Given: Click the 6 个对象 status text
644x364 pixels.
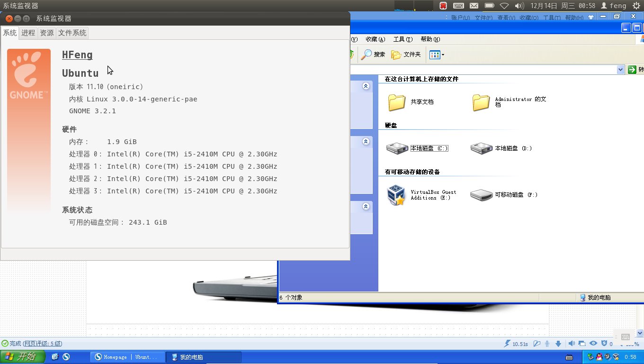Looking at the screenshot, I should click(291, 298).
